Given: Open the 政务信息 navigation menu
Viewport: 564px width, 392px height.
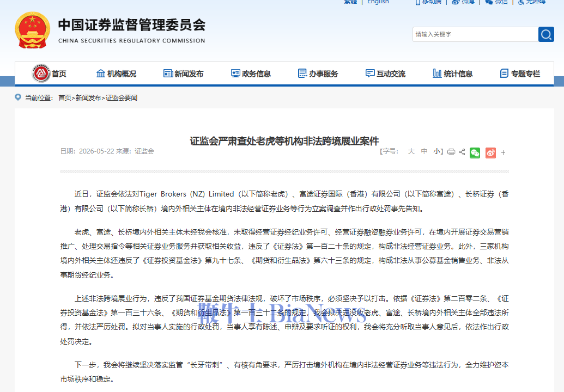Looking at the screenshot, I should click(256, 73).
